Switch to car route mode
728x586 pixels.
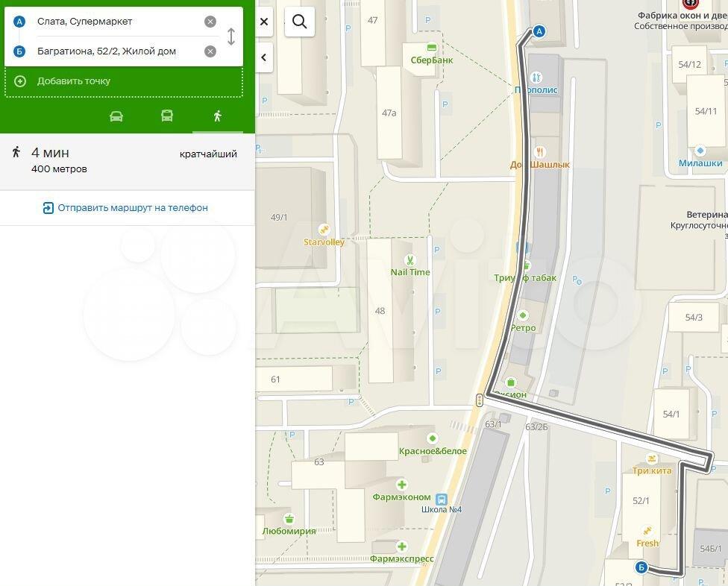(x=116, y=116)
